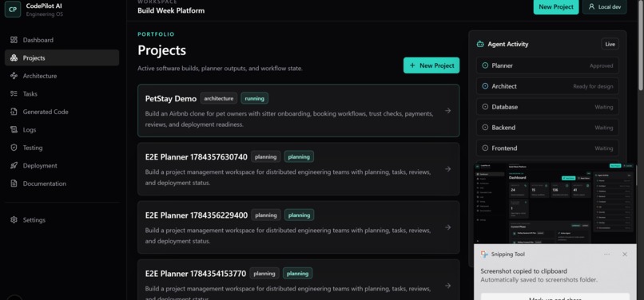Click the Backend status circle icon
Image resolution: width=644 pixels, height=300 pixels.
[485, 127]
